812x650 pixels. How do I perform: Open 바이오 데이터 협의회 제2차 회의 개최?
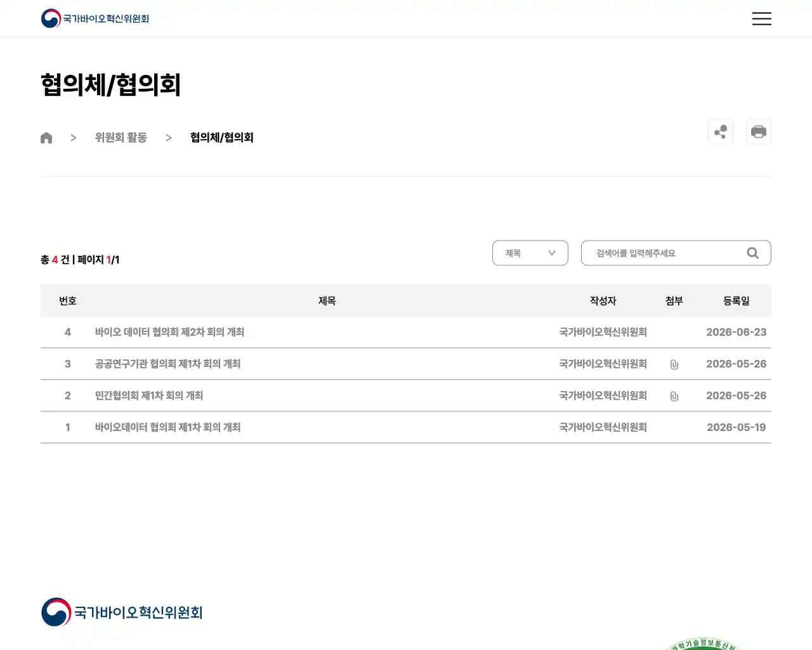pos(169,332)
